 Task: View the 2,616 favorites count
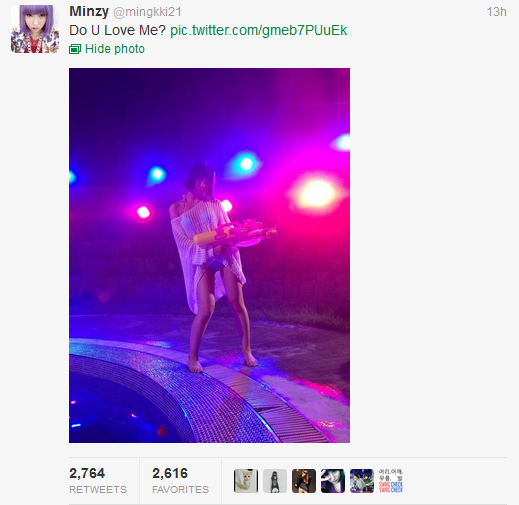(170, 473)
